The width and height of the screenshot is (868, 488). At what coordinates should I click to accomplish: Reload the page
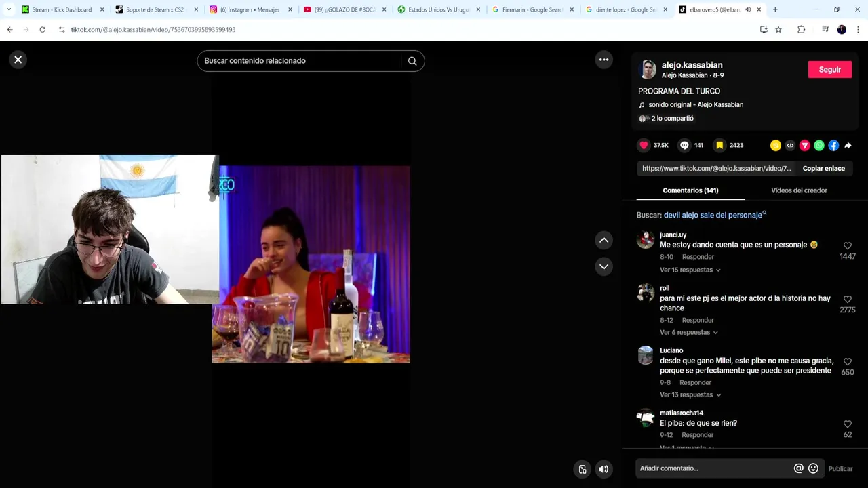pos(42,30)
